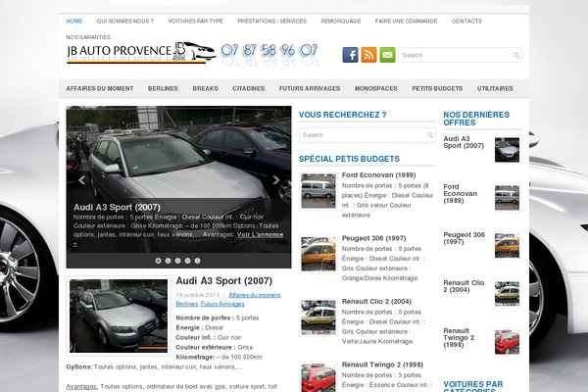Image resolution: width=588 pixels, height=392 pixels.
Task: Follow the Berlines post tag link
Action: pyautogui.click(x=187, y=304)
